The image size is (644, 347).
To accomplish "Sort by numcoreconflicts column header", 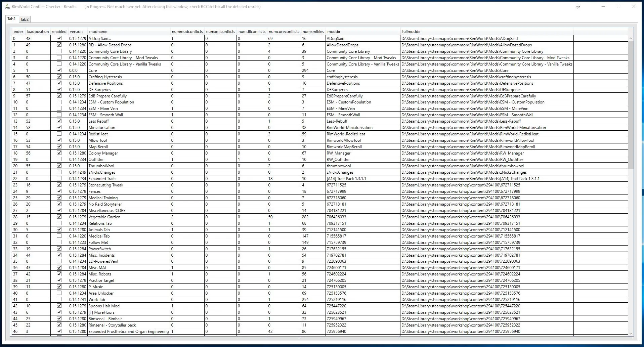I will click(x=284, y=32).
